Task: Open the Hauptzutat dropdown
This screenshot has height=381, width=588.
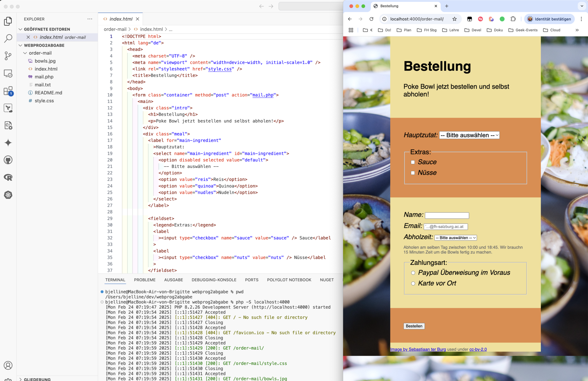Action: [x=469, y=135]
